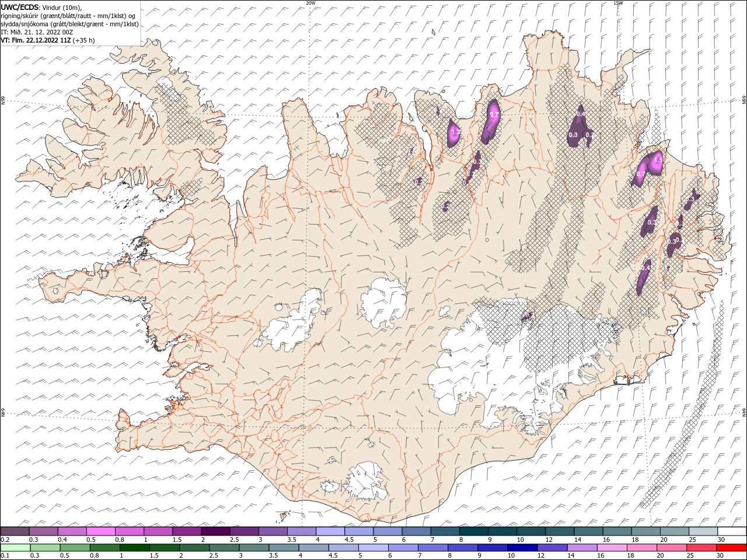Image resolution: width=747 pixels, height=560 pixels.
Task: Pick the lower legend swatch starting at 3
Action: coord(254,548)
